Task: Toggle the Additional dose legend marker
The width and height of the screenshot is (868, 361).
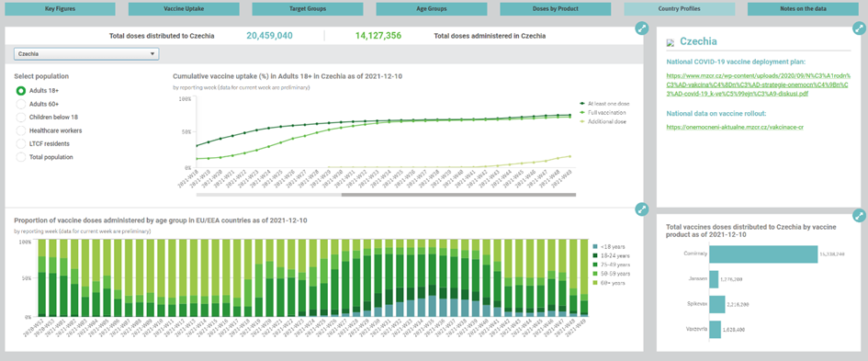Action: (x=582, y=121)
